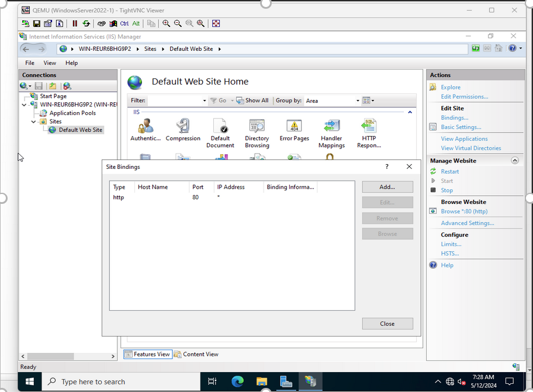Click the IIS Manager back navigation arrow
533x392 pixels.
click(26, 49)
